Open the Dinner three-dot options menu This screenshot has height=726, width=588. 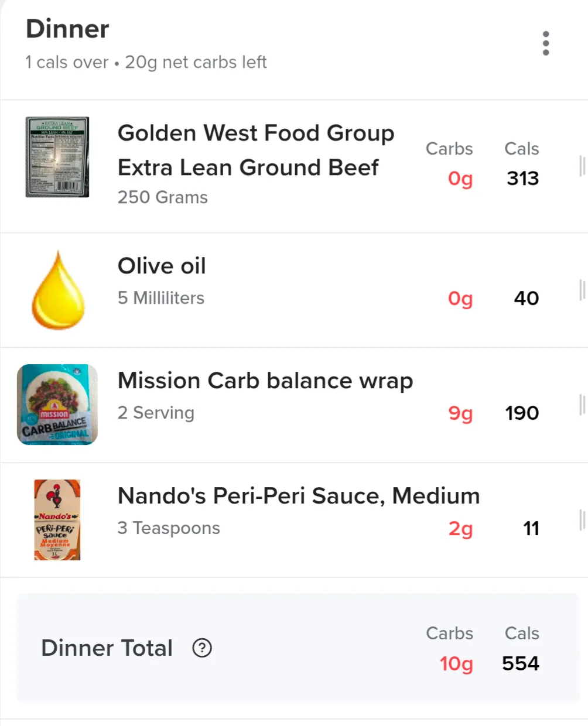click(x=546, y=43)
